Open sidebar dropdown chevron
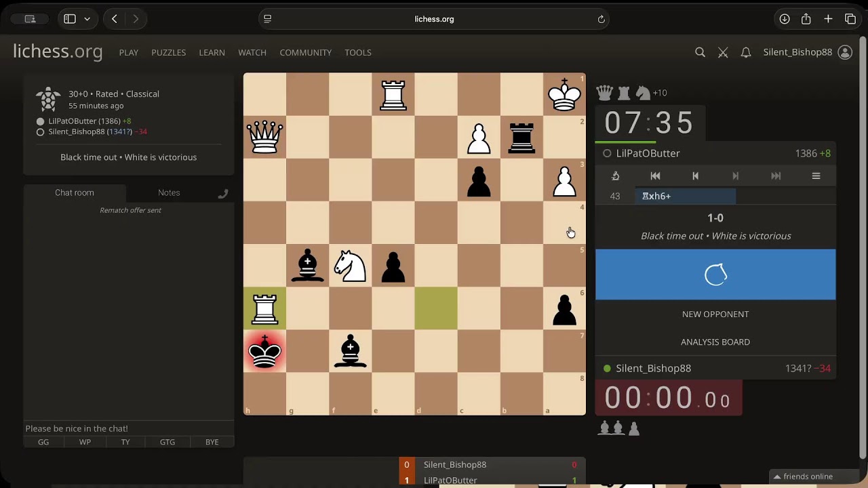Viewport: 868px width, 488px height. click(x=87, y=19)
